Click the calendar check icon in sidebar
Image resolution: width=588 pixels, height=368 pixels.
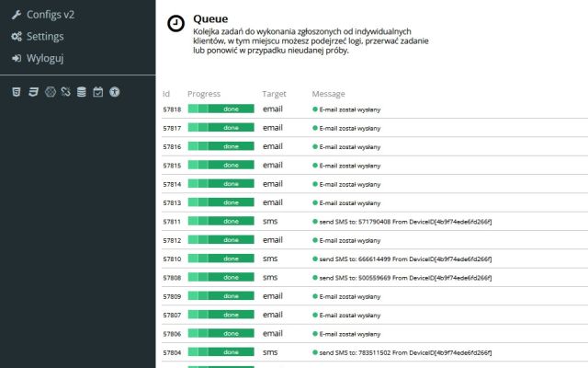click(x=98, y=92)
